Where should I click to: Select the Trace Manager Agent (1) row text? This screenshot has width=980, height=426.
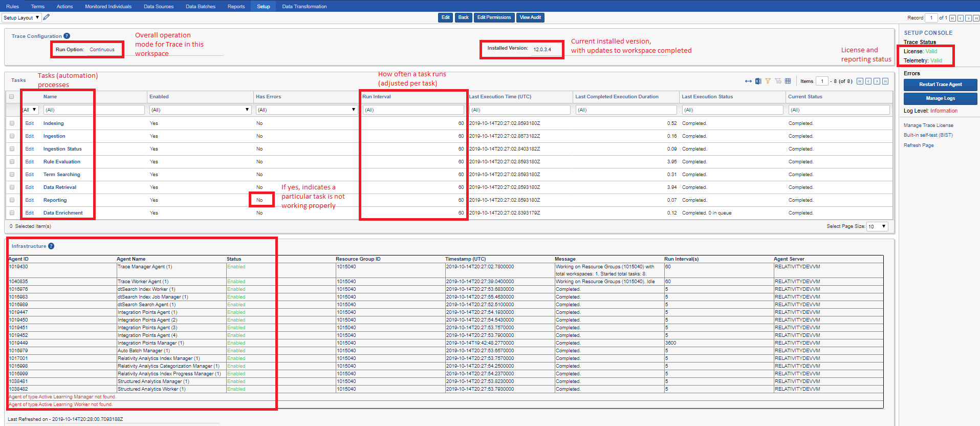click(x=145, y=267)
